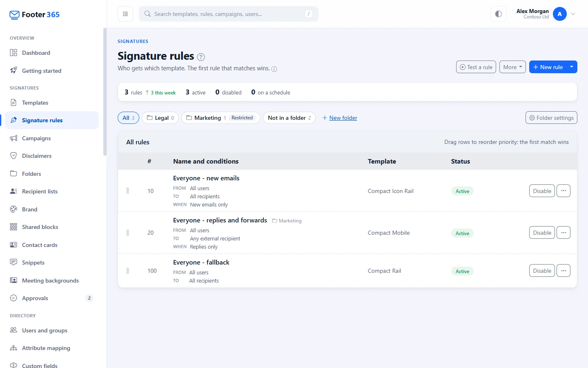Image resolution: width=588 pixels, height=368 pixels.
Task: Show rules Not in a folder
Action: [289, 118]
